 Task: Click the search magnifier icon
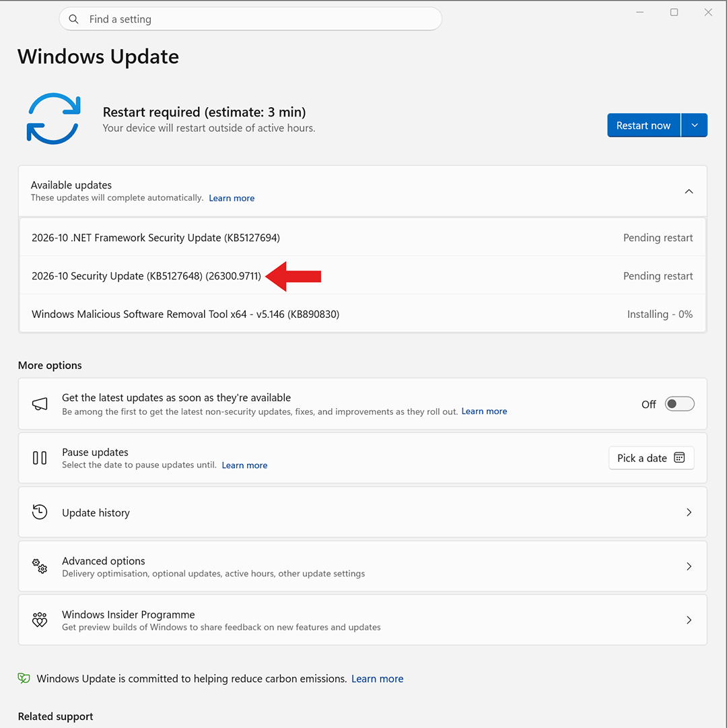[x=73, y=19]
